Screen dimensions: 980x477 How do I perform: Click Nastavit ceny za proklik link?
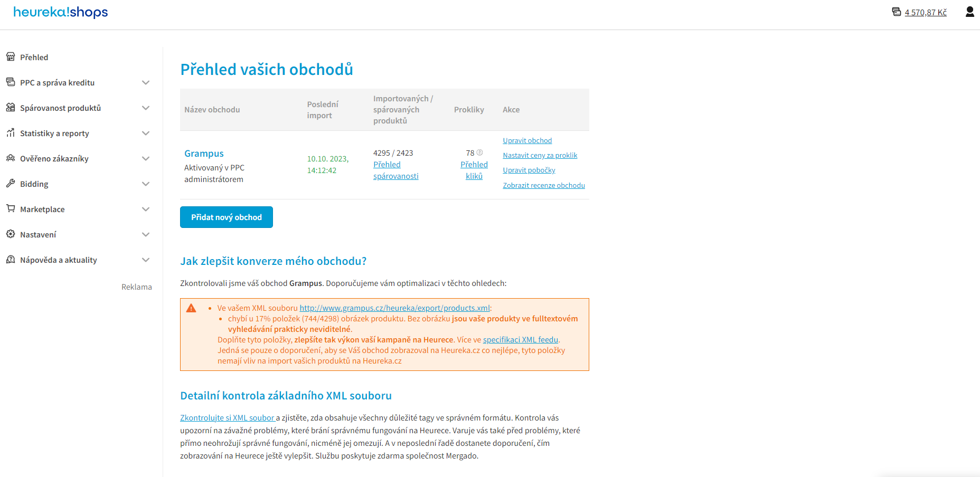(540, 155)
